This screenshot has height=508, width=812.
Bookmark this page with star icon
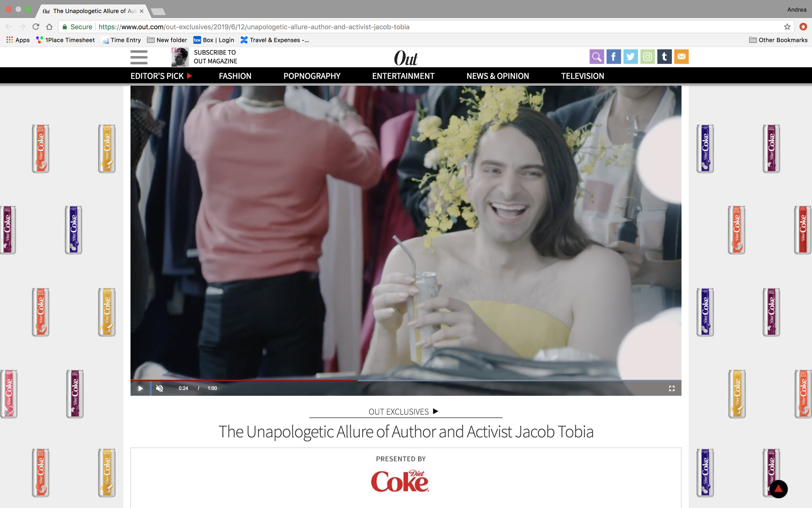point(787,27)
